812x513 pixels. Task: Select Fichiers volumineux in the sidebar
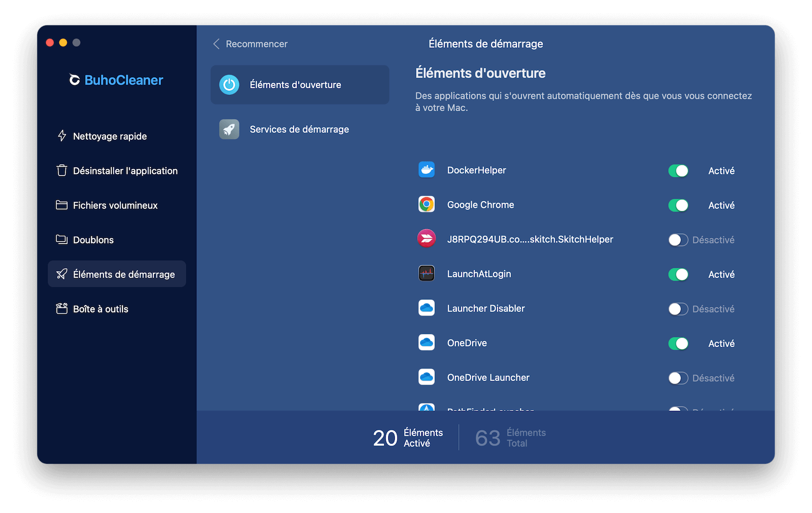[x=117, y=205]
